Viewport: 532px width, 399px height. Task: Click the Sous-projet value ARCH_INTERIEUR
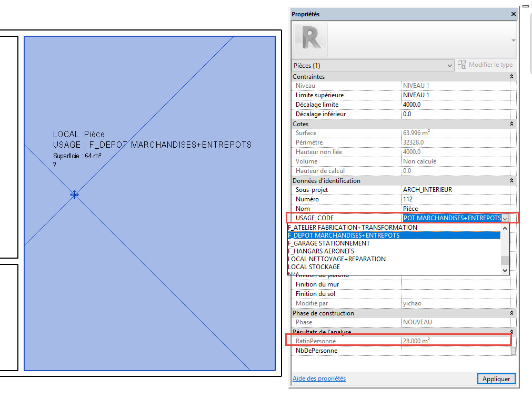[456, 190]
